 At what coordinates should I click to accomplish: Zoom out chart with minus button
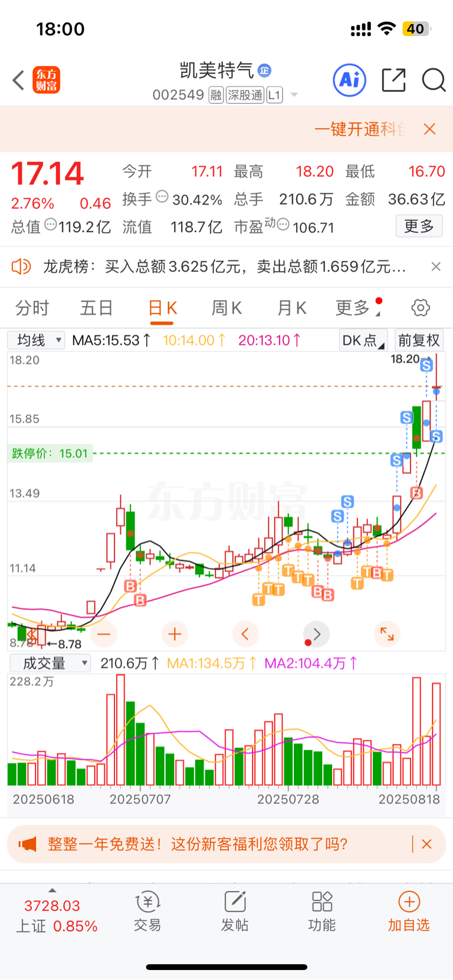coord(104,635)
